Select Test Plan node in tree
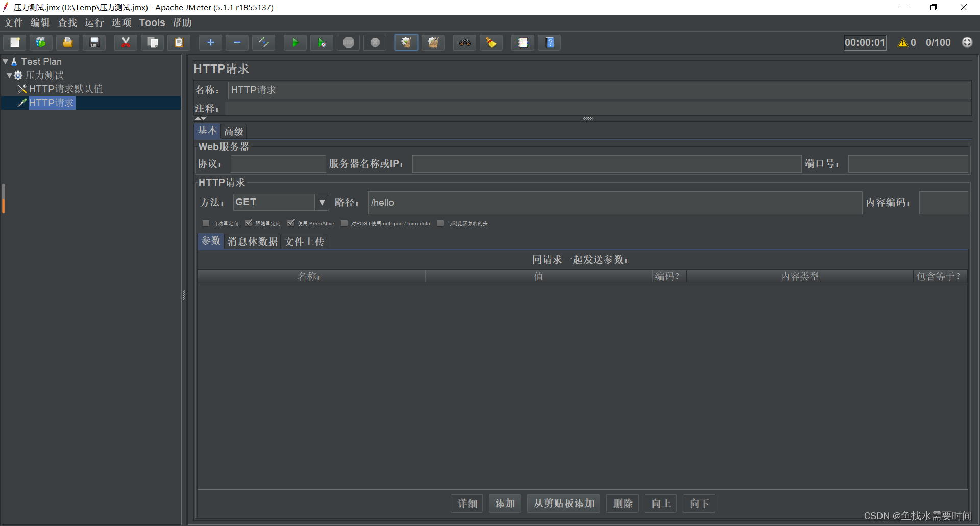 [41, 61]
